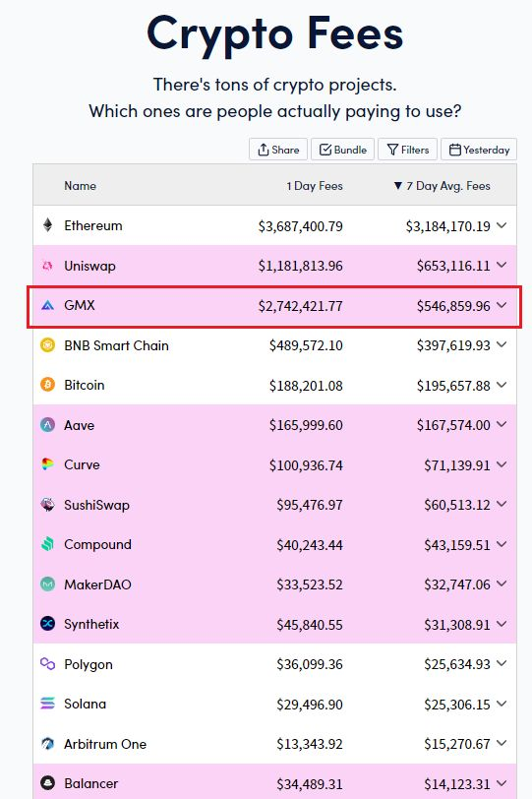Click the Uniswap name
Image resolution: width=532 pixels, height=799 pixels.
(89, 266)
